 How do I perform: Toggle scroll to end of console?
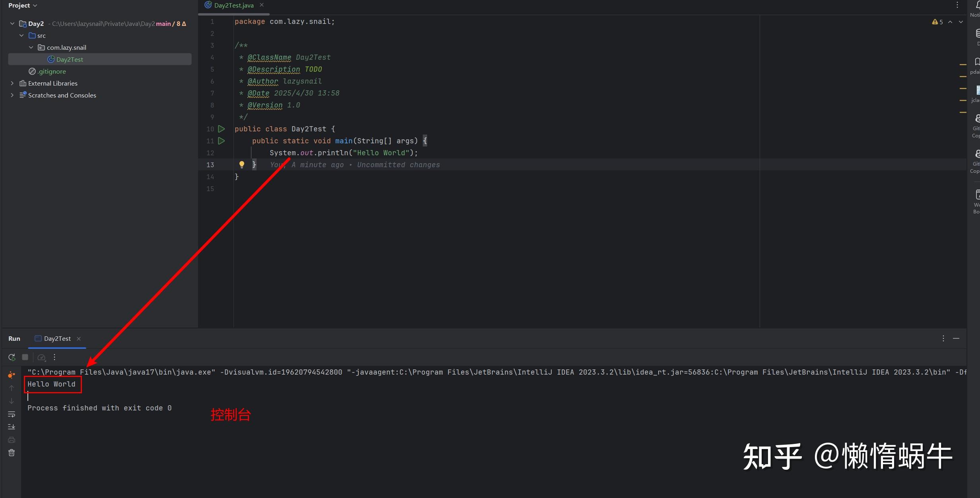point(12,427)
